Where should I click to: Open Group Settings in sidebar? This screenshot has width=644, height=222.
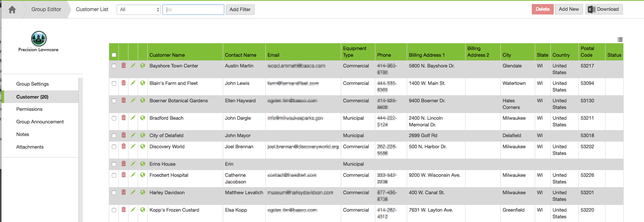[33, 84]
